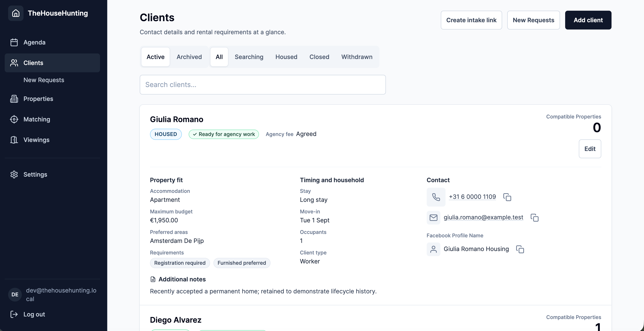The width and height of the screenshot is (644, 331).
Task: Click the Diego Alvarez client name
Action: 176,320
